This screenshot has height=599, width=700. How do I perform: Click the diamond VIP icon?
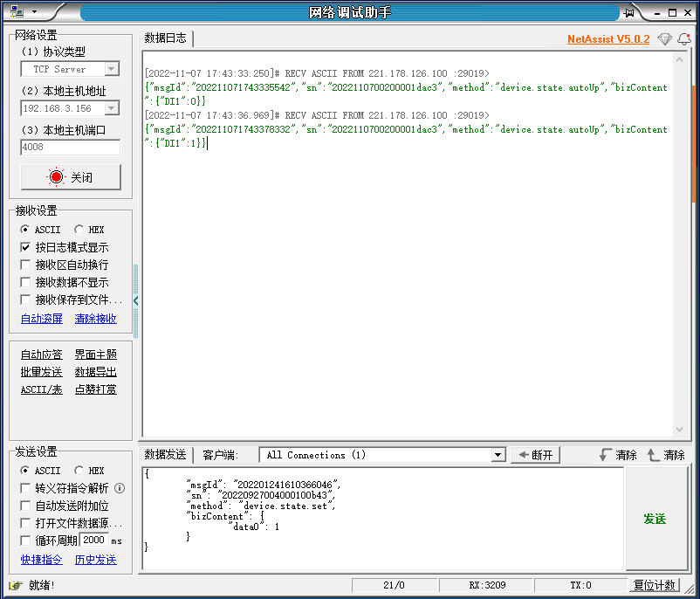point(665,39)
